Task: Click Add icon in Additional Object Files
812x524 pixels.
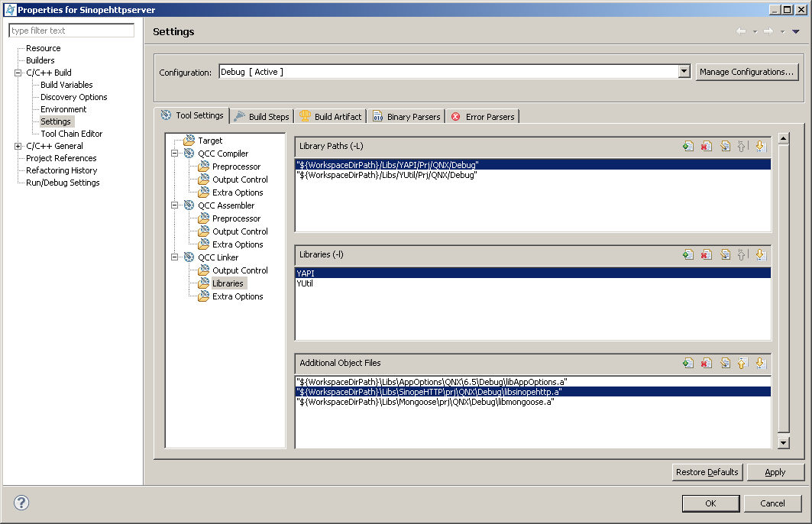Action: 688,364
